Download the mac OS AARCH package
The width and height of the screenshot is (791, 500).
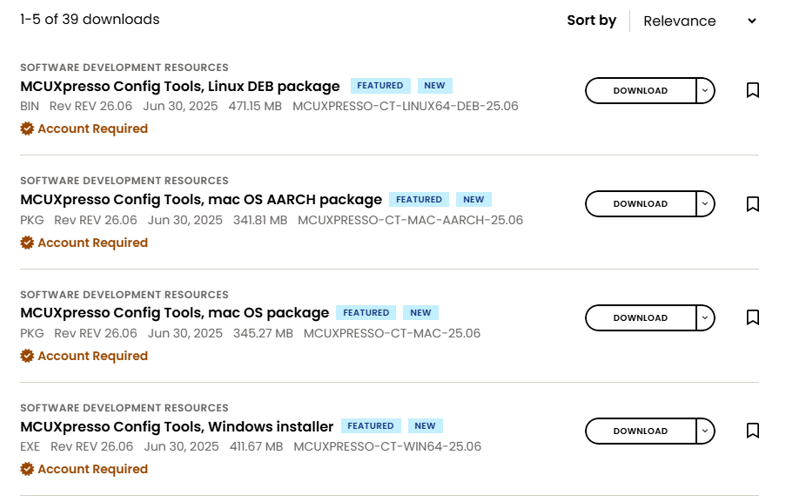(x=640, y=204)
